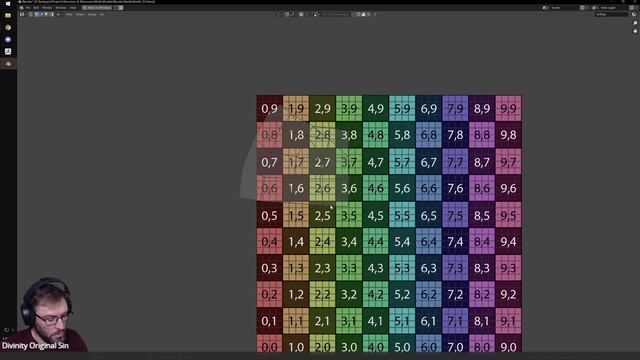Click the zoom magnifier gizmo icon

(x=635, y=23)
